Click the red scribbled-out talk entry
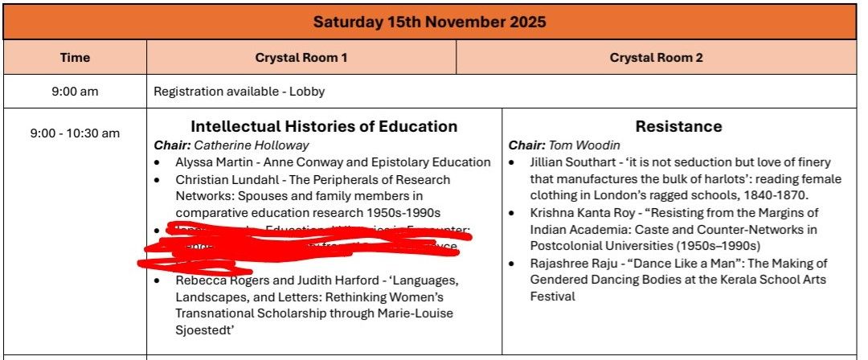Image resolution: width=868 pixels, height=360 pixels. click(305, 246)
